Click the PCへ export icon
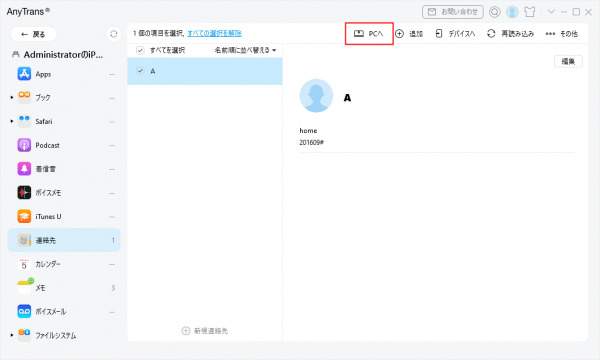600x360 pixels. pyautogui.click(x=359, y=34)
